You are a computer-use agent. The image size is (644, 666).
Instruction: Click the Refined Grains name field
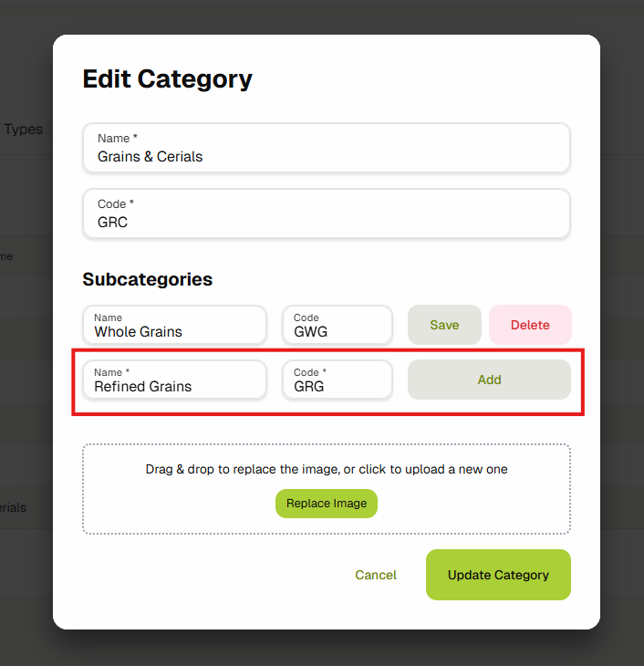[174, 386]
